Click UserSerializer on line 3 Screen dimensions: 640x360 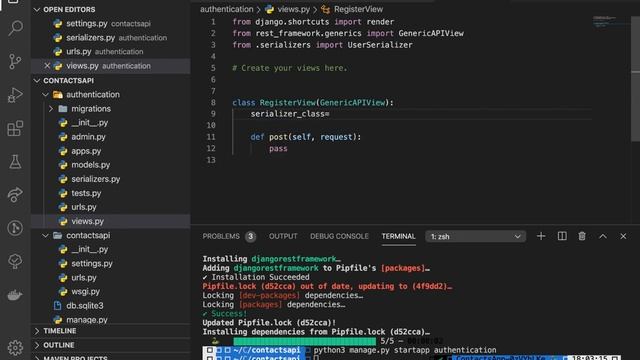click(x=380, y=45)
